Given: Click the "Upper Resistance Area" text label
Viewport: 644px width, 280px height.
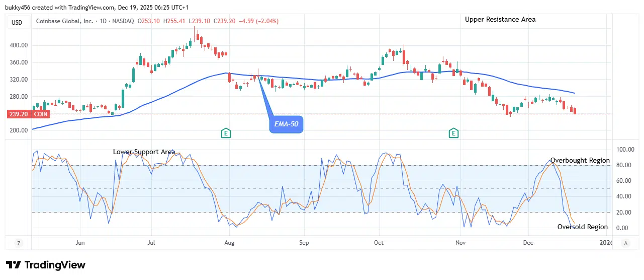Looking at the screenshot, I should click(500, 20).
